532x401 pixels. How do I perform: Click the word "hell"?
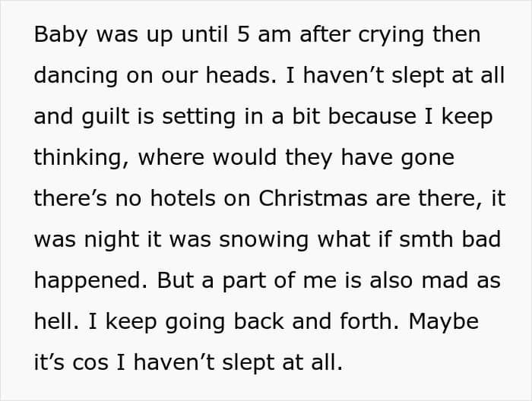[55, 321]
